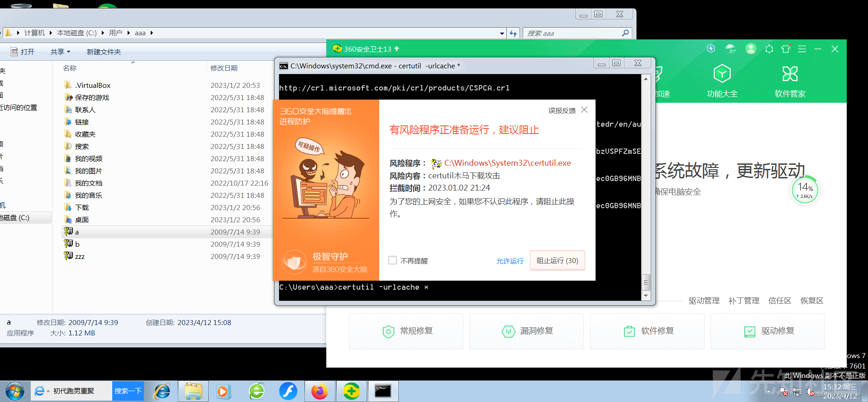Image resolution: width=868 pixels, height=402 pixels.
Task: Click the arrow after 计算机 in breadcrumb
Action: pyautogui.click(x=51, y=33)
